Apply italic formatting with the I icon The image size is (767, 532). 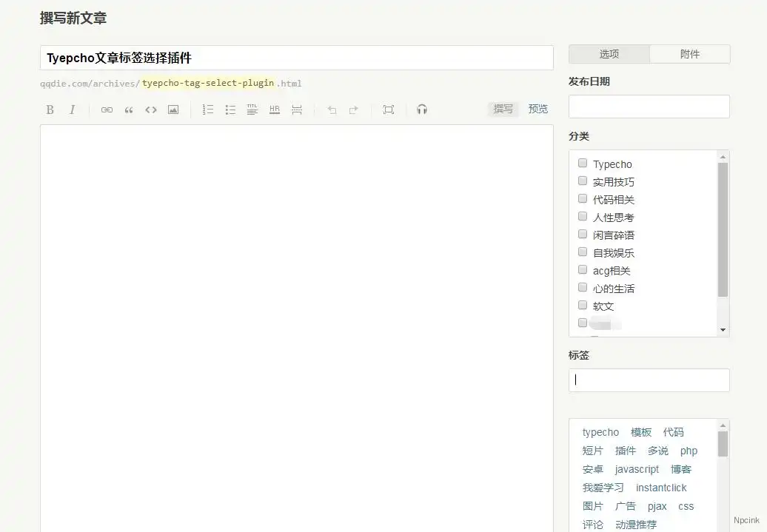coord(73,110)
